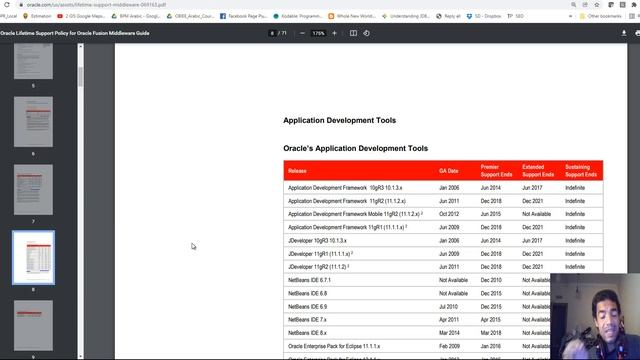The width and height of the screenshot is (640, 360).
Task: Open the SEO bookmark
Action: coord(515,16)
